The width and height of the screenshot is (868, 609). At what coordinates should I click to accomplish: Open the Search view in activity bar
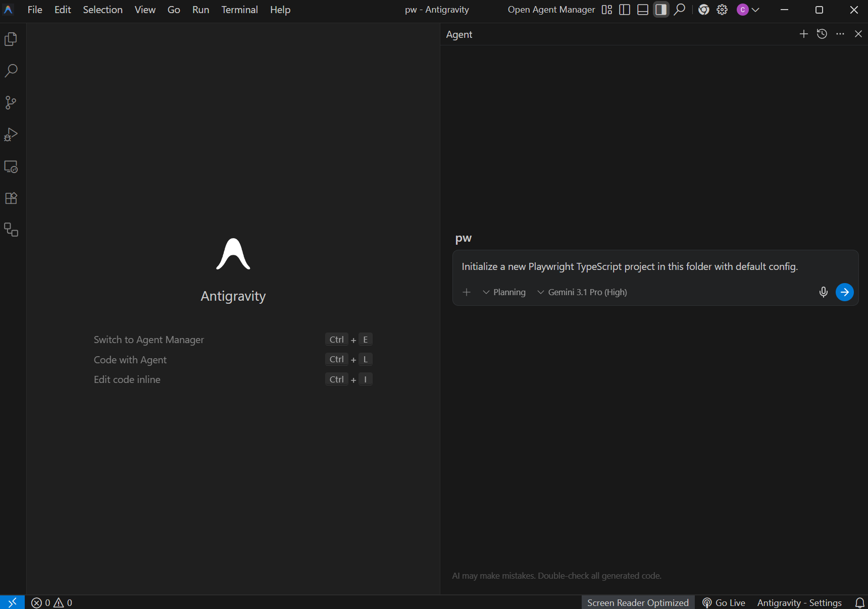point(11,71)
